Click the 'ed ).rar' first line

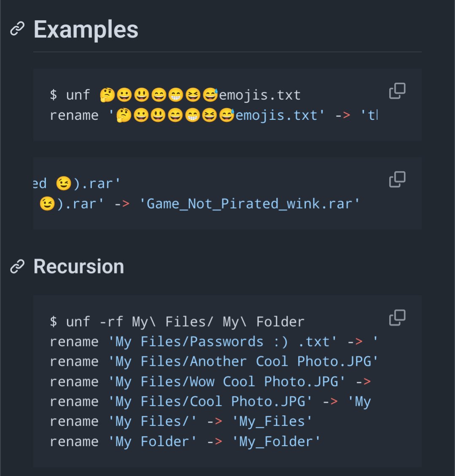[x=77, y=184]
